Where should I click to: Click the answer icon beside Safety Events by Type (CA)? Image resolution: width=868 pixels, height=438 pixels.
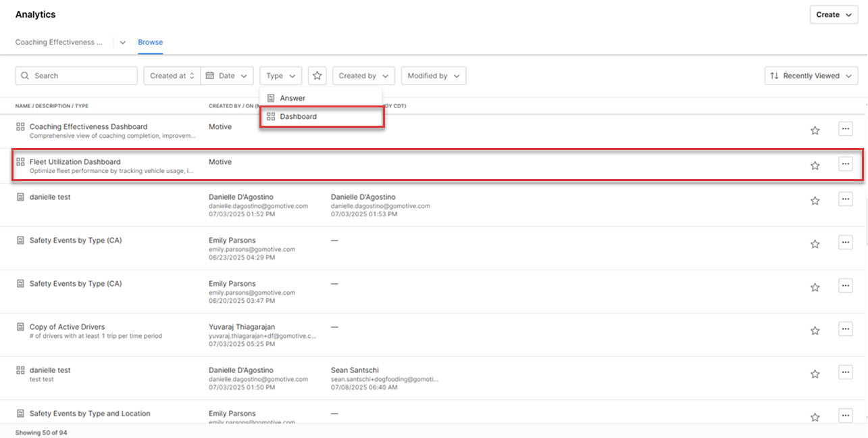pyautogui.click(x=20, y=240)
